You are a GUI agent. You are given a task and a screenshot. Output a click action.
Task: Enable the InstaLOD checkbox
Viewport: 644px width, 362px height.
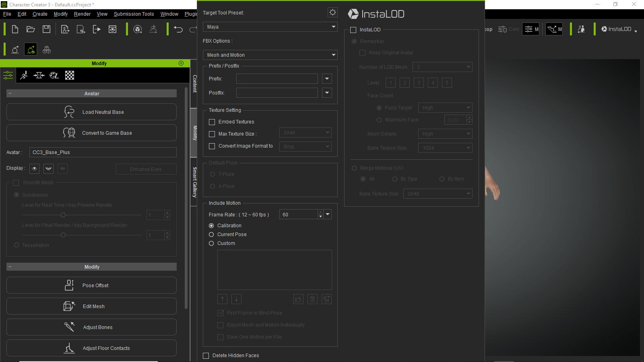353,30
